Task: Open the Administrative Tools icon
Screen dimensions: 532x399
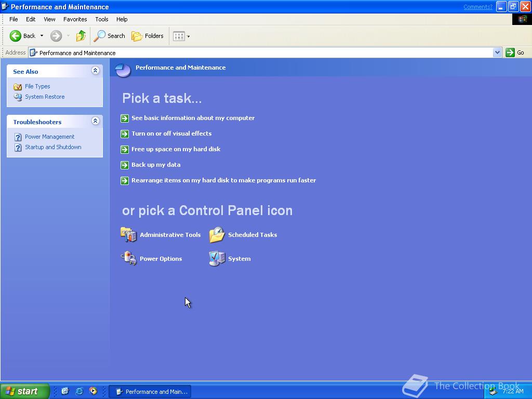Action: click(129, 234)
